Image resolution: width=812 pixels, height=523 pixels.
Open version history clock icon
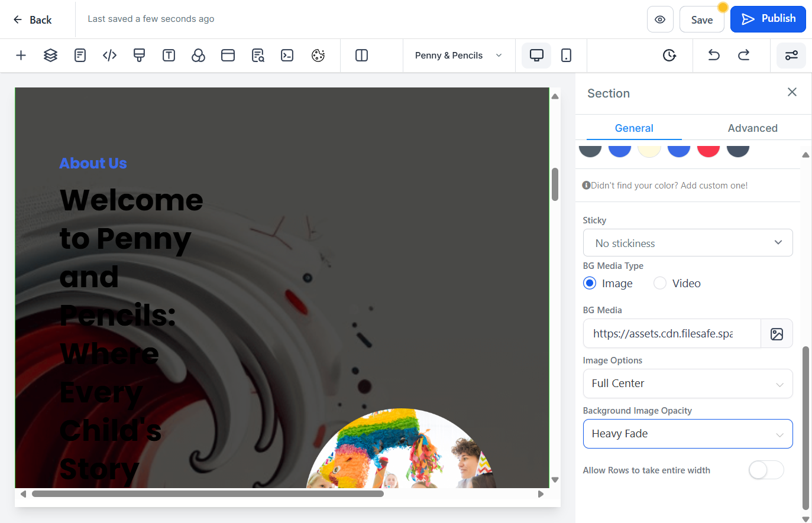(x=669, y=56)
